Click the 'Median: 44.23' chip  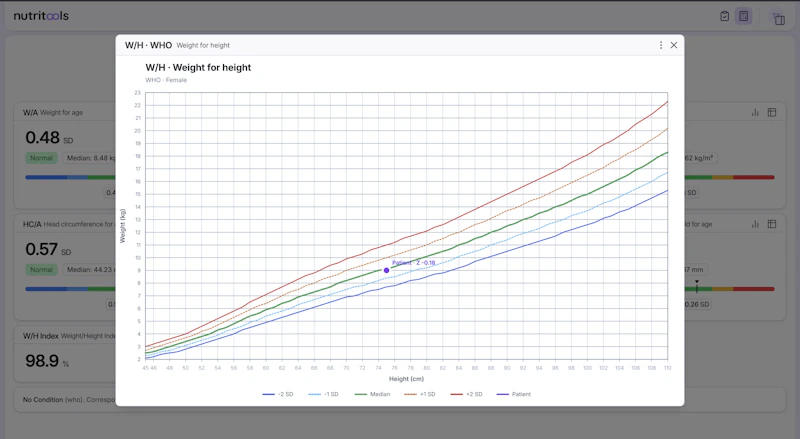tap(90, 270)
